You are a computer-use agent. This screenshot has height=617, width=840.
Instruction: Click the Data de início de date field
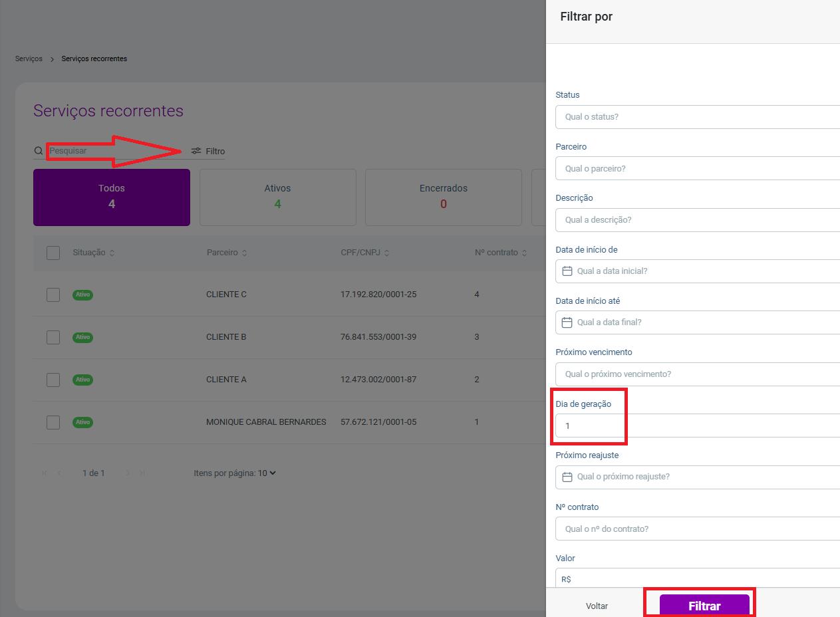pos(698,271)
